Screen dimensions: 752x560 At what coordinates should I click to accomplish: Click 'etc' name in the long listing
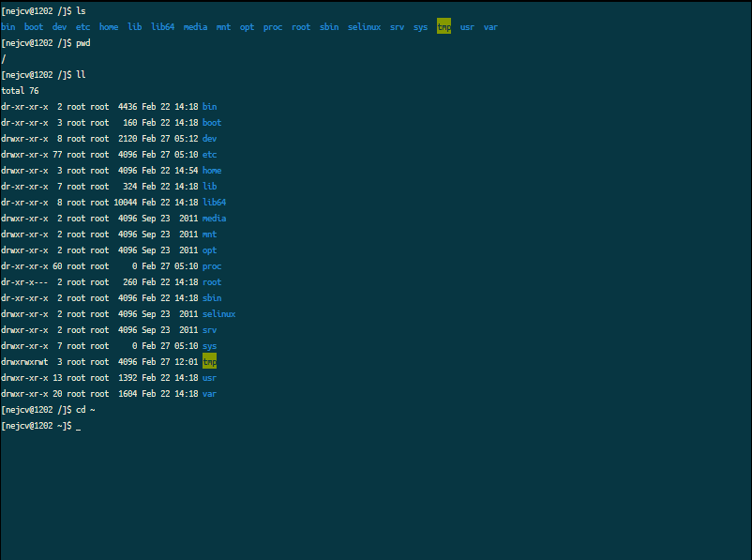(210, 155)
